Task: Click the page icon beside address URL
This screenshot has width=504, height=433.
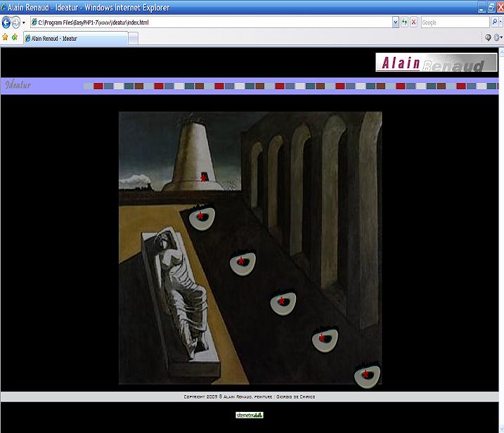Action: (34, 22)
